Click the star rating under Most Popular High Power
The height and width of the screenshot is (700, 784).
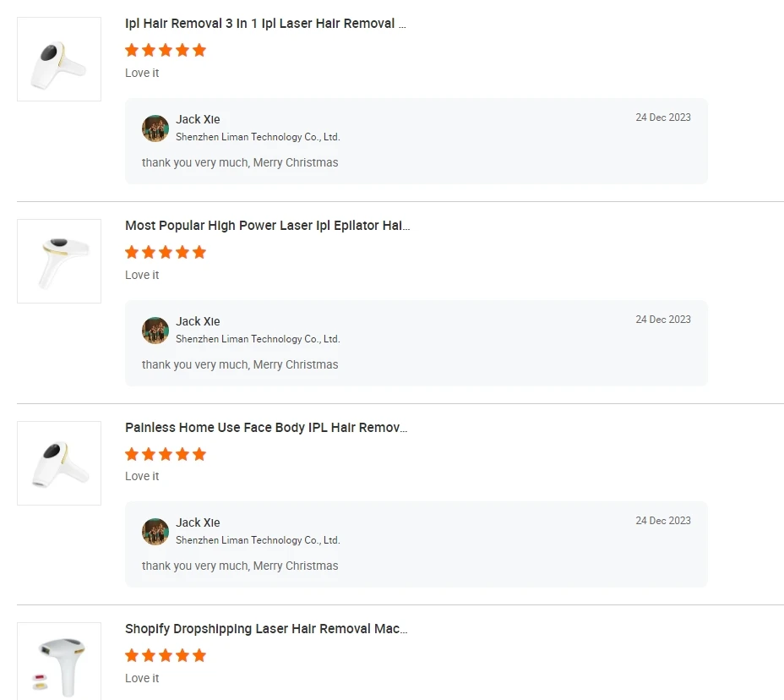click(166, 252)
